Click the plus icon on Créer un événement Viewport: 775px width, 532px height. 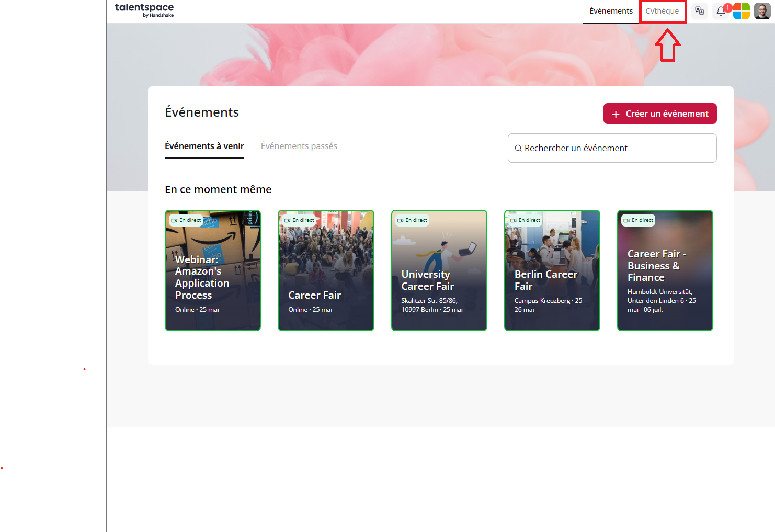point(616,114)
